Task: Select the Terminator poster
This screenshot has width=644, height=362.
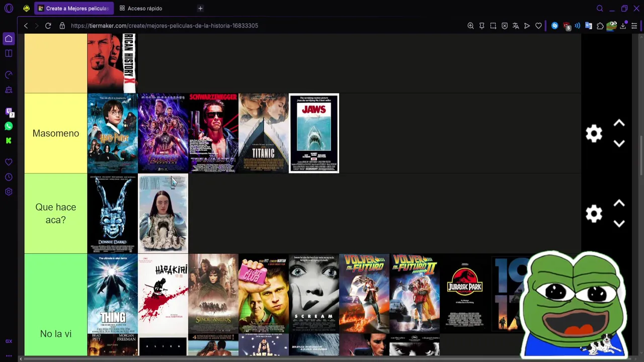Action: point(213,133)
